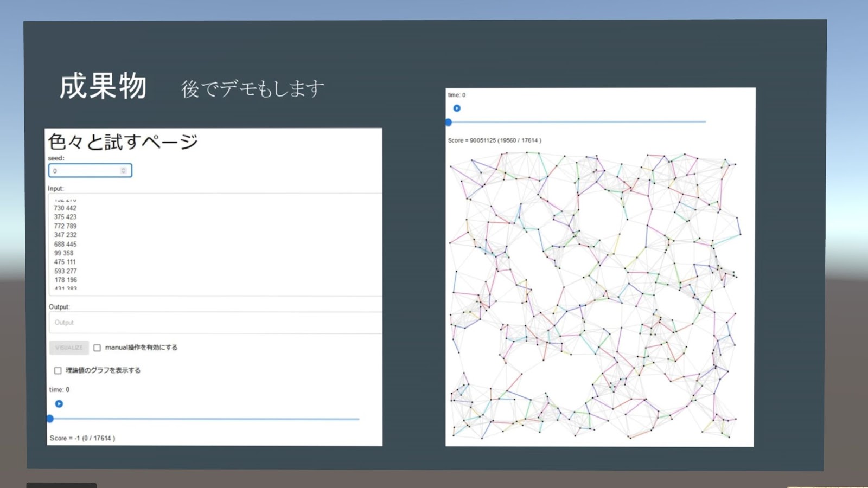This screenshot has height=488, width=868.
Task: Click the Output text field
Action: [215, 323]
